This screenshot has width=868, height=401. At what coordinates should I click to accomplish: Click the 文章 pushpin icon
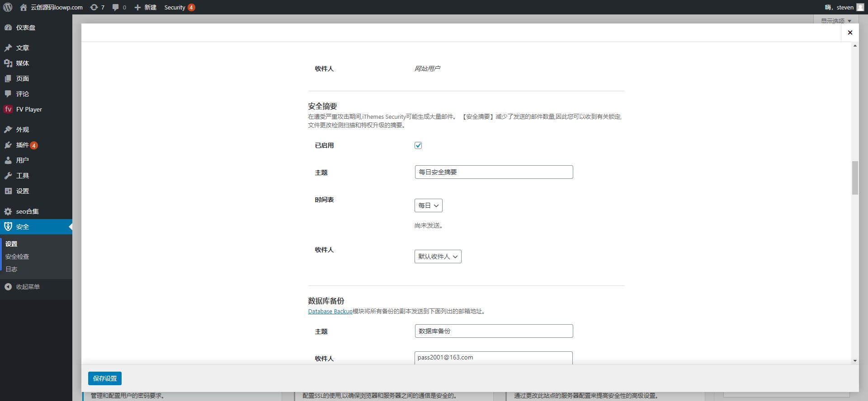pos(8,48)
